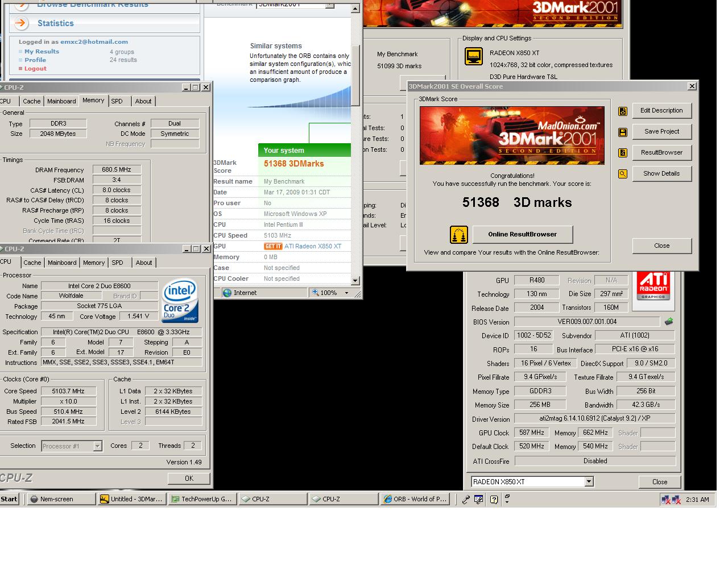The width and height of the screenshot is (728, 582).
Task: Click the Show Details magnifier icon
Action: [x=623, y=174]
